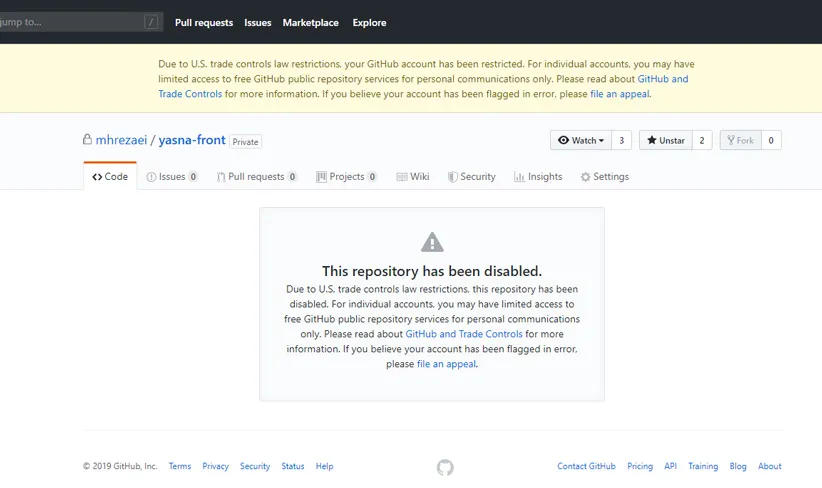Focus the jump to search field
Viewport: 822px width, 488px height.
point(70,22)
